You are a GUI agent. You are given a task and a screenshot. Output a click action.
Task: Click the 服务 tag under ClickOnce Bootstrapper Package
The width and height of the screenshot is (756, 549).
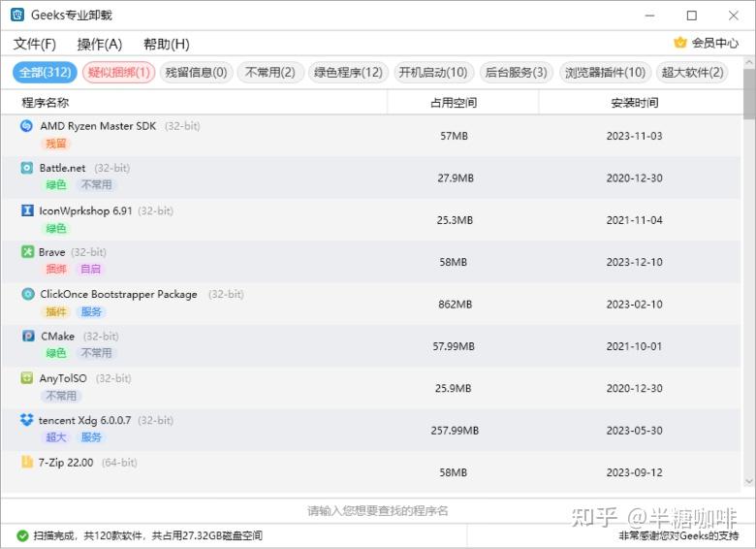(91, 311)
